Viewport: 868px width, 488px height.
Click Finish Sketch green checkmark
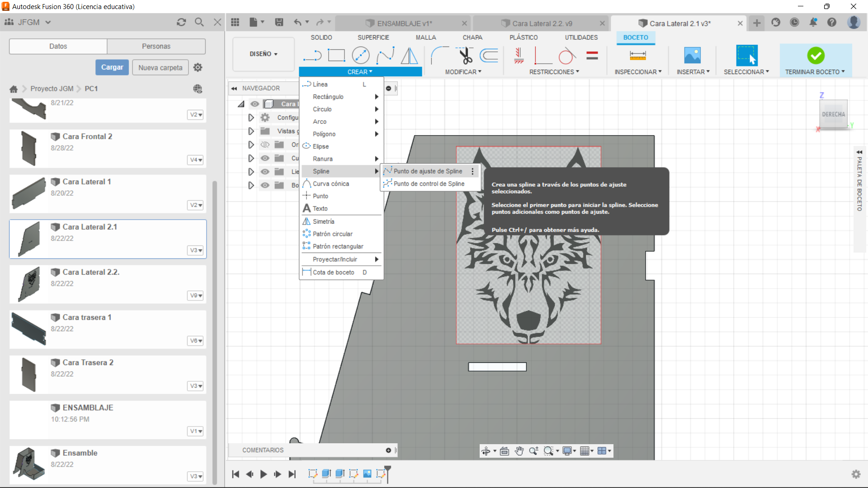tap(816, 56)
